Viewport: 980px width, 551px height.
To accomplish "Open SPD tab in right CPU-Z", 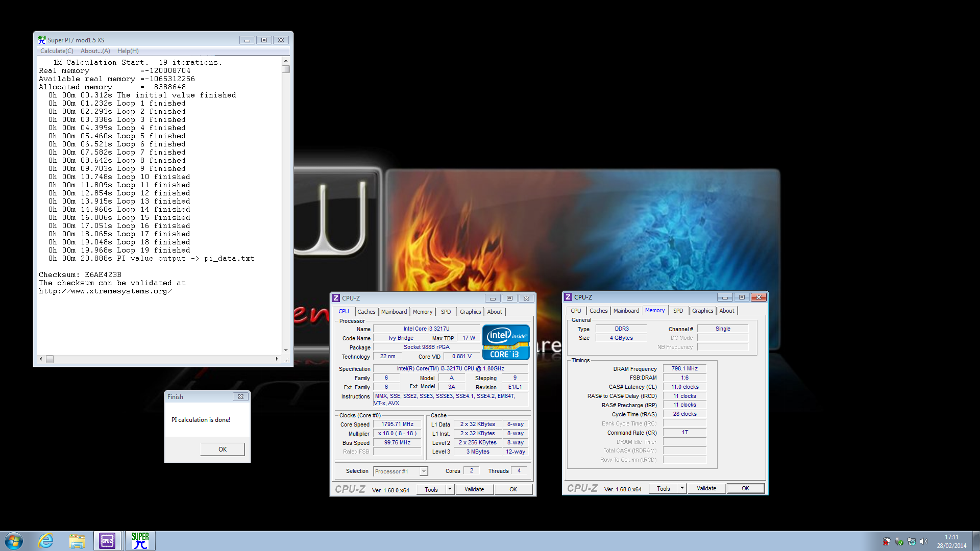I will click(678, 311).
